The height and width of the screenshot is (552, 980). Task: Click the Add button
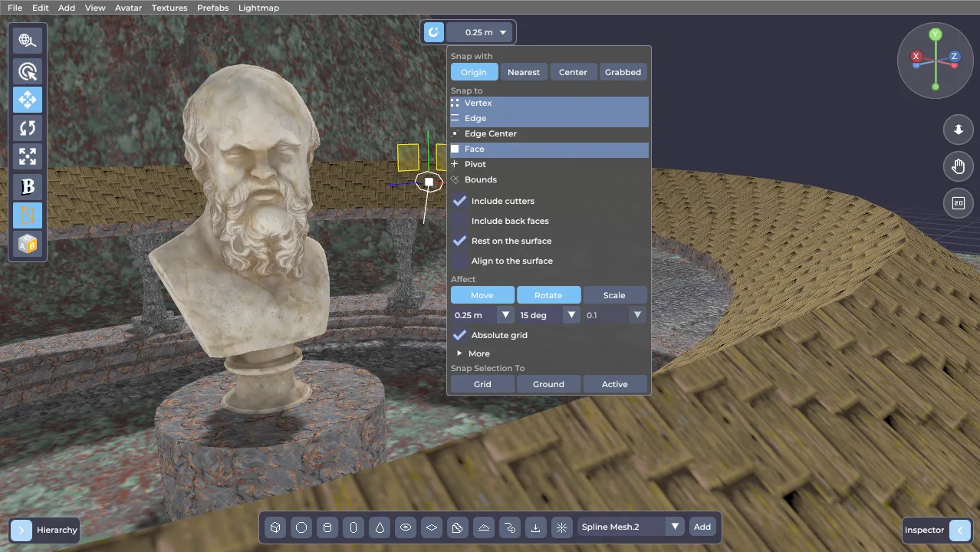(x=702, y=527)
